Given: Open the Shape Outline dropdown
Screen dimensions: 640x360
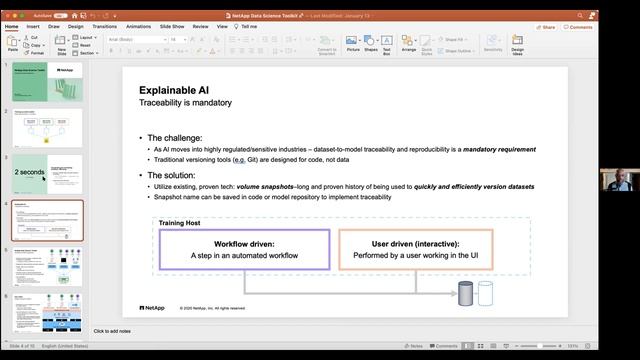Looking at the screenshot, I should tap(456, 51).
